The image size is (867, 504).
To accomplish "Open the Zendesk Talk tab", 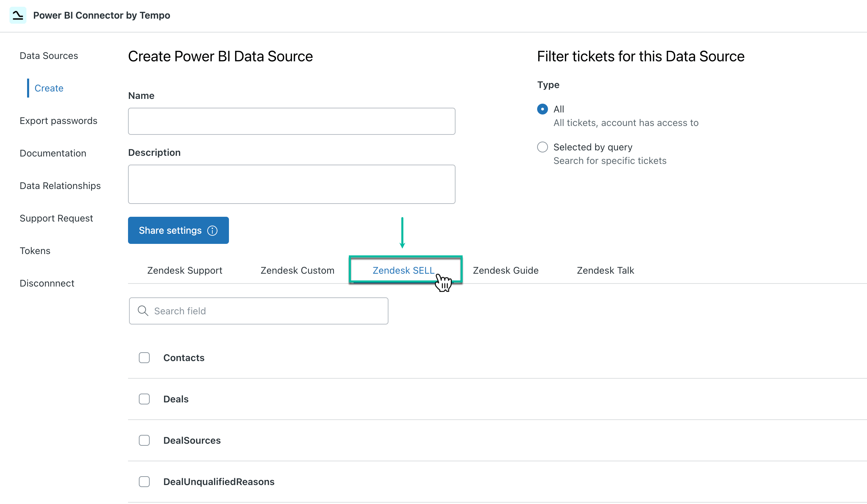I will [x=605, y=270].
